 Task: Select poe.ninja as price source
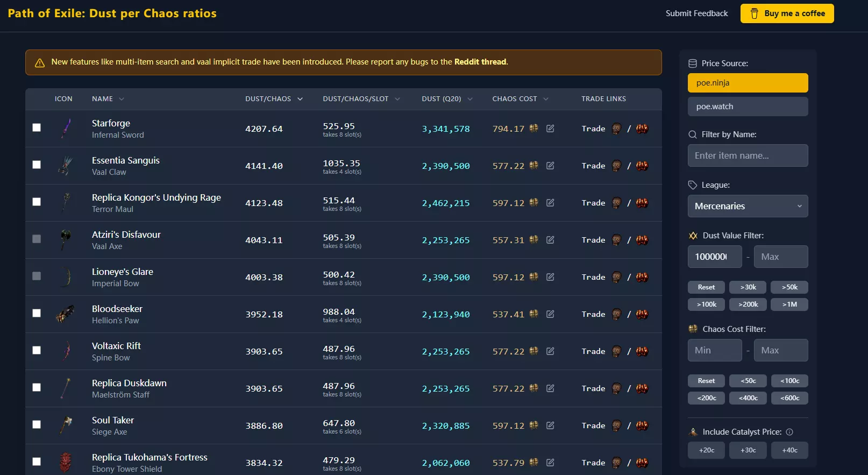748,83
